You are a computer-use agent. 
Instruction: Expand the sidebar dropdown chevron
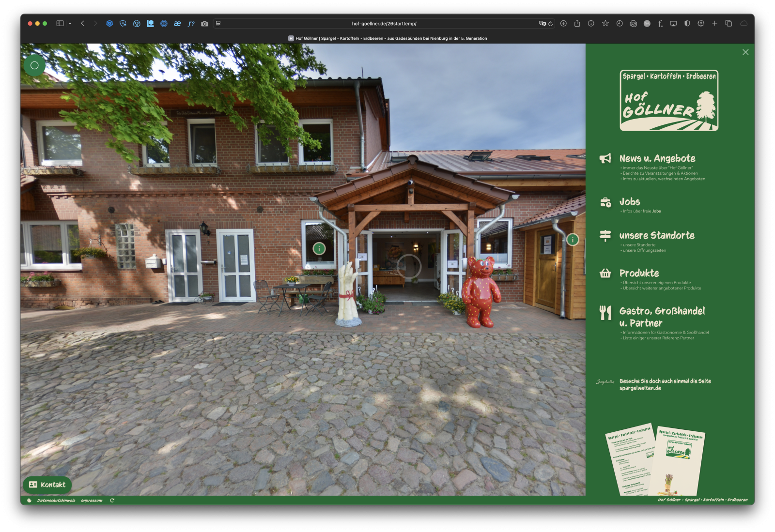pos(70,23)
